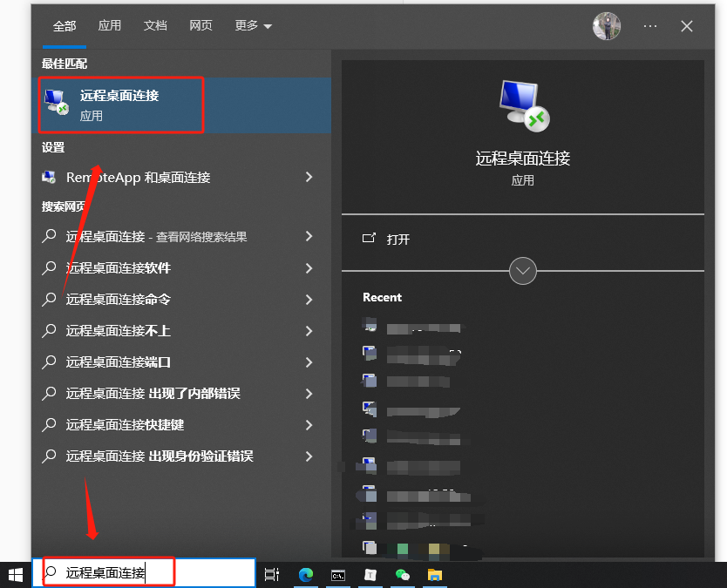Click the Start button
727x588 pixels.
[x=15, y=575]
